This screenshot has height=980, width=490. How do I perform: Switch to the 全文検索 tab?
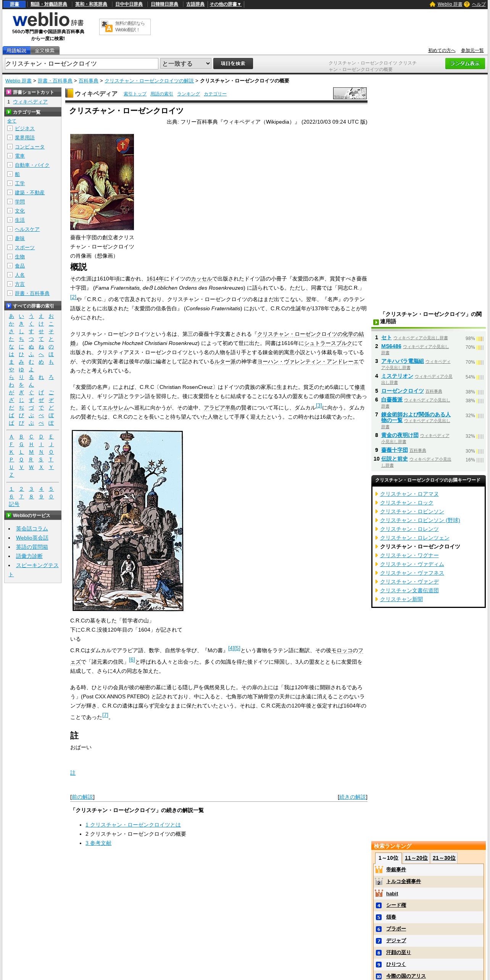pyautogui.click(x=45, y=50)
